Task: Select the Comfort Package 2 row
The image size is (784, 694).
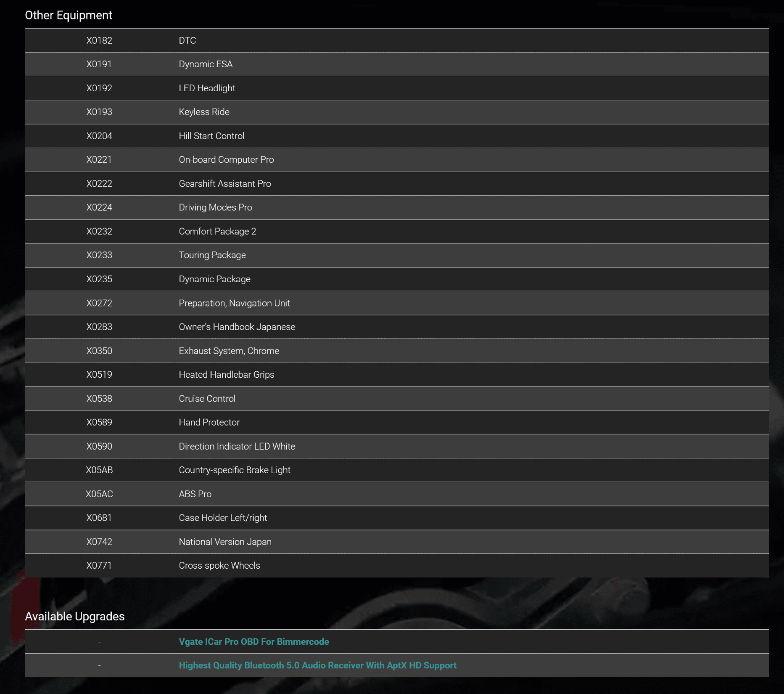Action: click(x=217, y=231)
